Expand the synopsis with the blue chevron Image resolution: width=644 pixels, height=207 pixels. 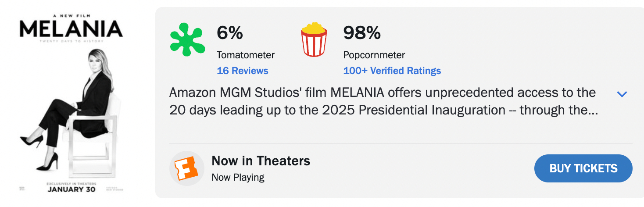(x=622, y=94)
